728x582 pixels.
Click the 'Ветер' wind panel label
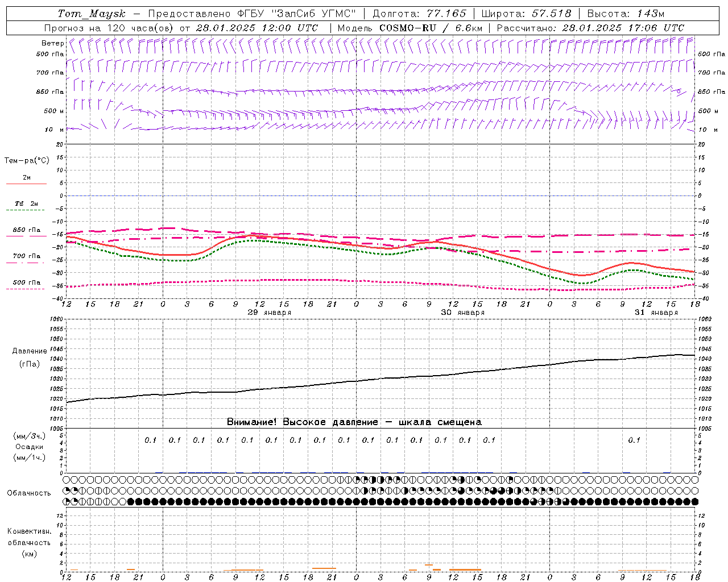(52, 43)
